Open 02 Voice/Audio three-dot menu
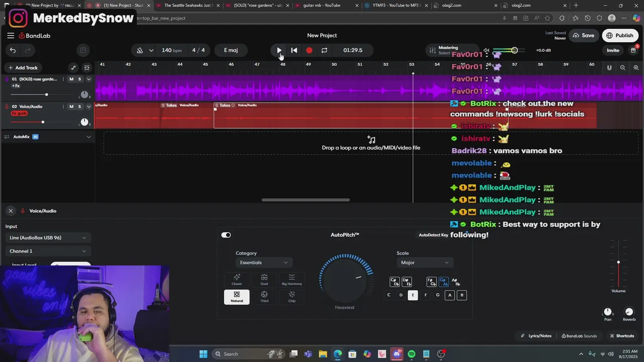The image size is (644, 362). [63, 106]
